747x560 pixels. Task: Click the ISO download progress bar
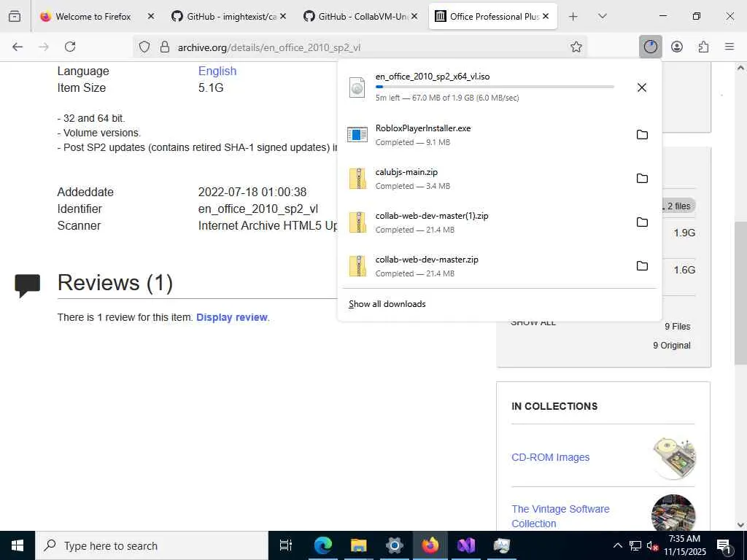pos(495,87)
